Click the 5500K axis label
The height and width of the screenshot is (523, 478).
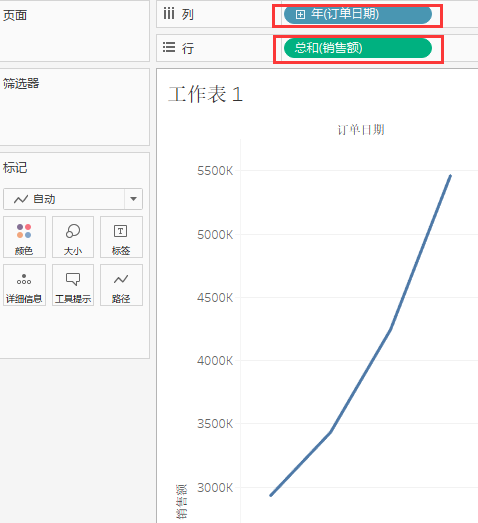pos(215,171)
